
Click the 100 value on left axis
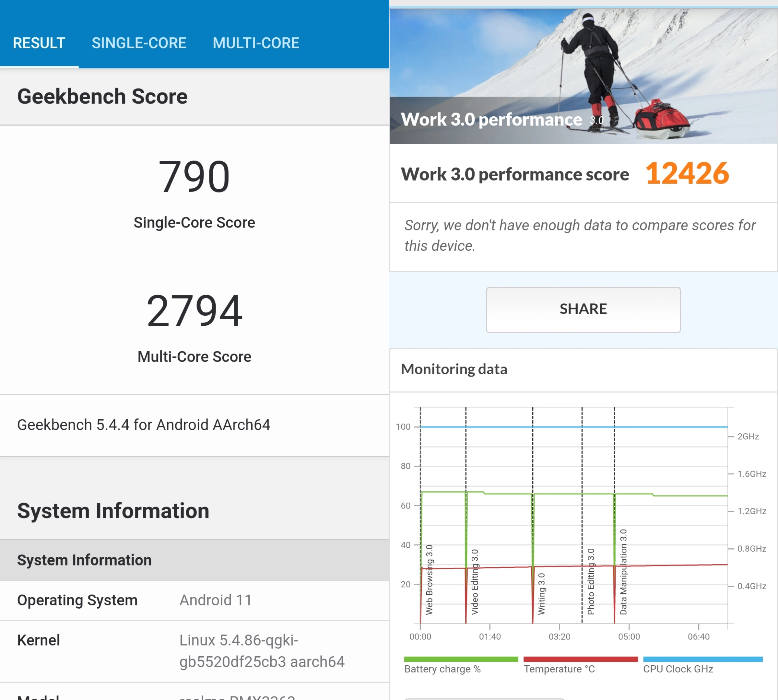[403, 426]
